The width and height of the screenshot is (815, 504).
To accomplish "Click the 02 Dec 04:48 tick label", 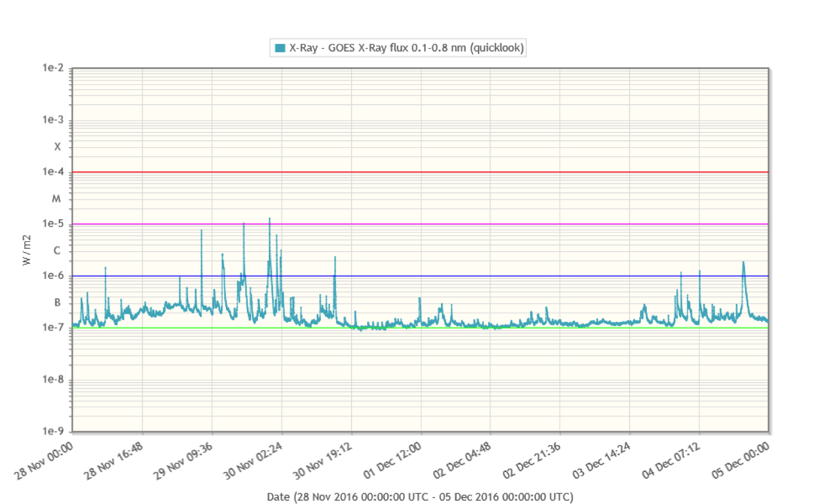I will click(x=462, y=460).
